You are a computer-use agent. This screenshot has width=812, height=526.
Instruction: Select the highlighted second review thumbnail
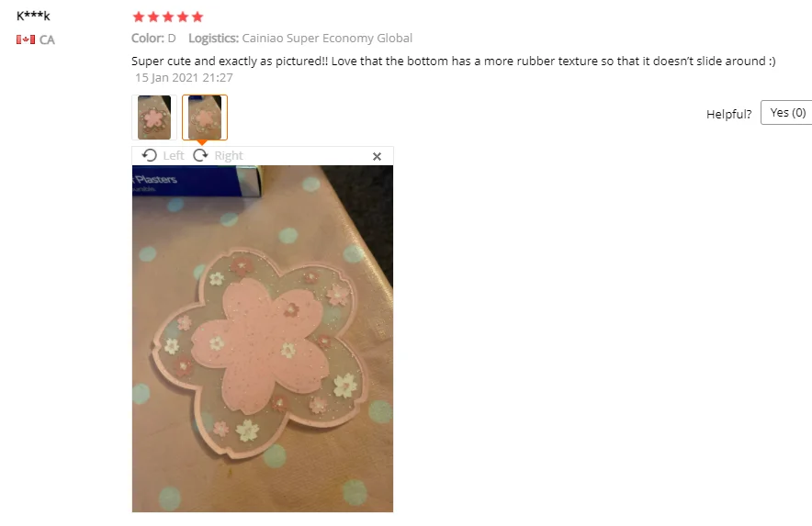click(205, 118)
